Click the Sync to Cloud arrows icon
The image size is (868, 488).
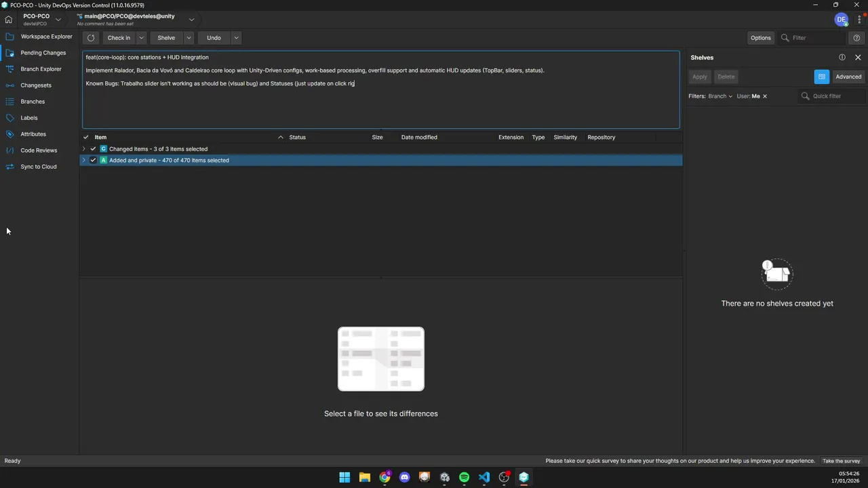pyautogui.click(x=9, y=167)
